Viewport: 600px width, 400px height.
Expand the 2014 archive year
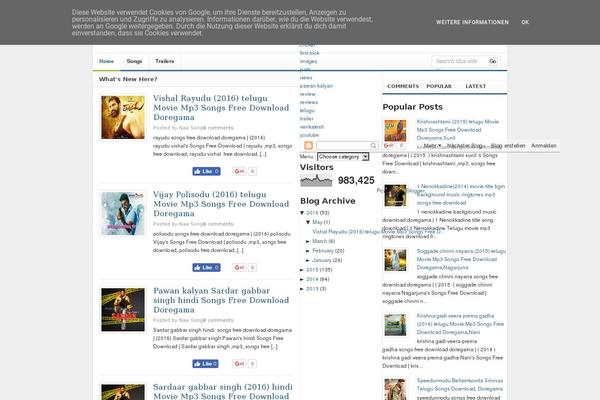[x=302, y=279]
